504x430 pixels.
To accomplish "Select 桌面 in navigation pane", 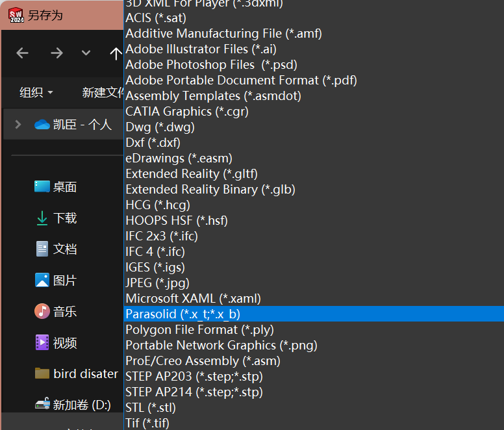I will pyautogui.click(x=65, y=186).
